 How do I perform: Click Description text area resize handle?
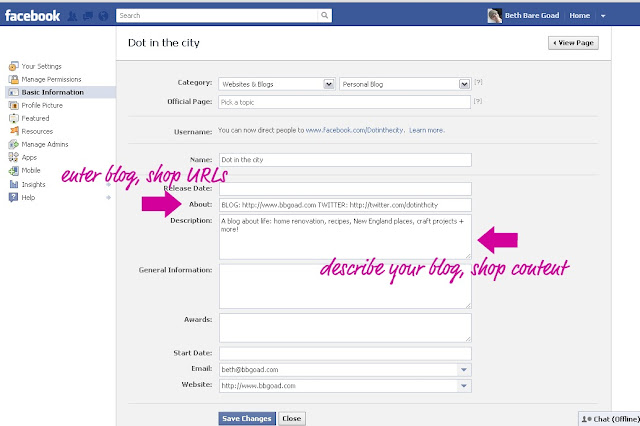[x=468, y=256]
